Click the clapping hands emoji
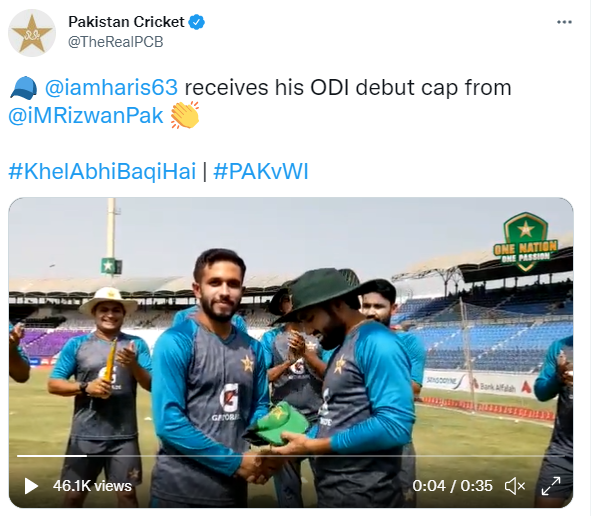Screen dimensions: 595x516 185,115
